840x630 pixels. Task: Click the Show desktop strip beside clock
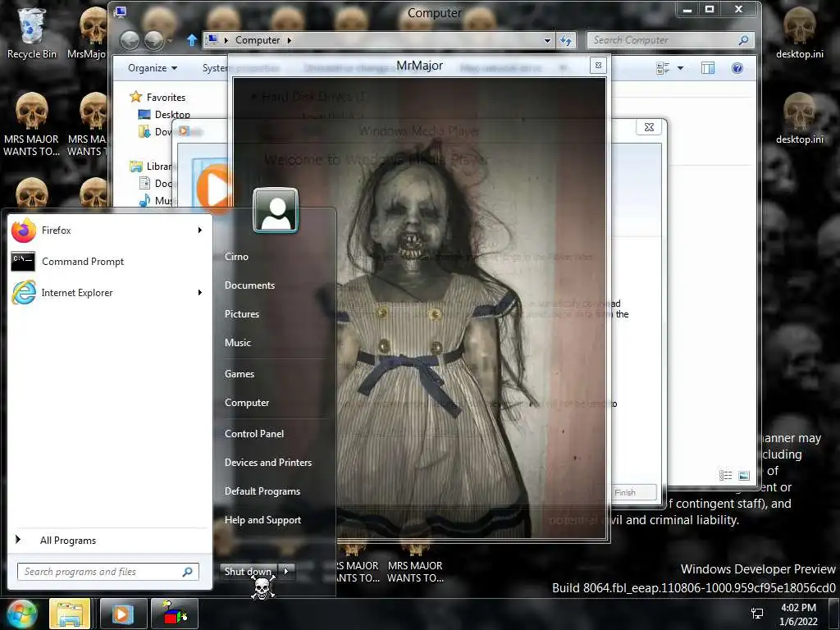click(x=834, y=614)
